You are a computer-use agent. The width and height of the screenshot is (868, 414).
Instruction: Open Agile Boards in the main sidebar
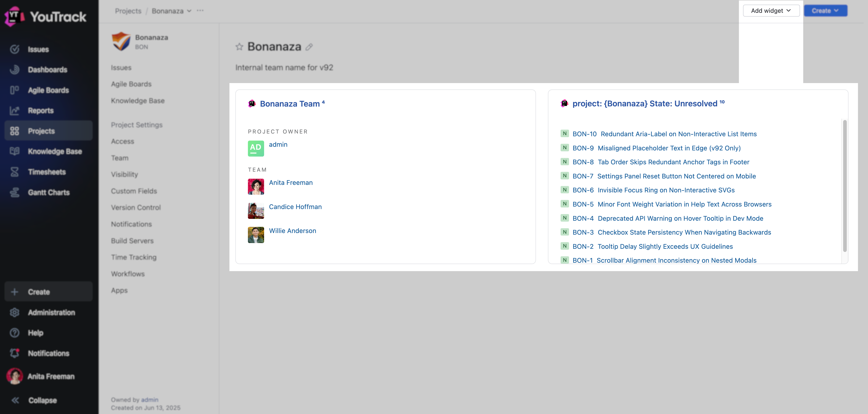pos(48,90)
